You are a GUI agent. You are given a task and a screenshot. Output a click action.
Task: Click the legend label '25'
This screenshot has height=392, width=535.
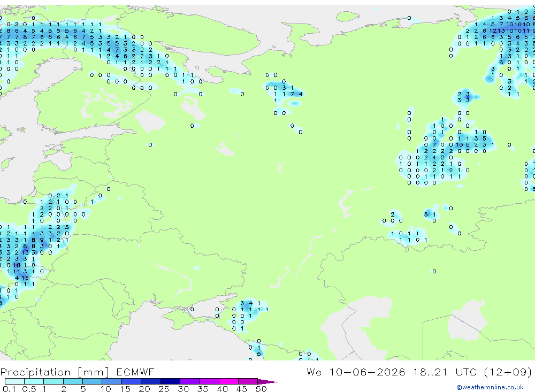[164, 389]
